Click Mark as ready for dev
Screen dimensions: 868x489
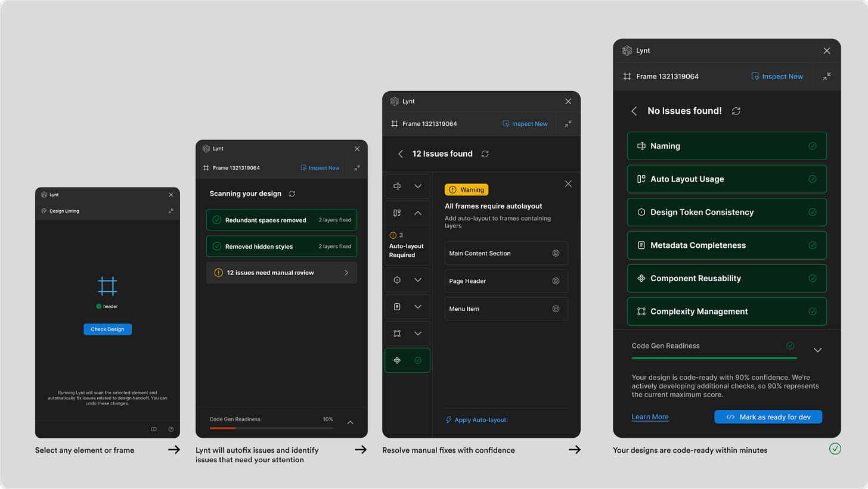pyautogui.click(x=768, y=417)
